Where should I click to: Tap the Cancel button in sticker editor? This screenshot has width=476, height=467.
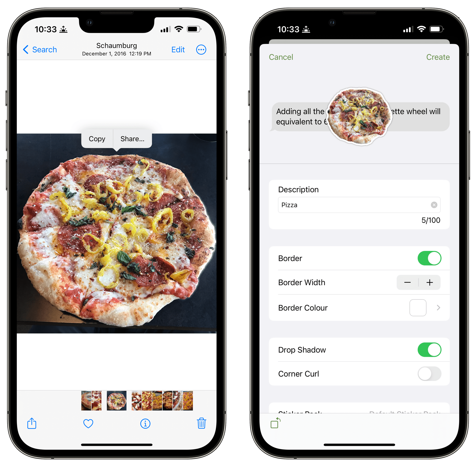click(x=280, y=57)
